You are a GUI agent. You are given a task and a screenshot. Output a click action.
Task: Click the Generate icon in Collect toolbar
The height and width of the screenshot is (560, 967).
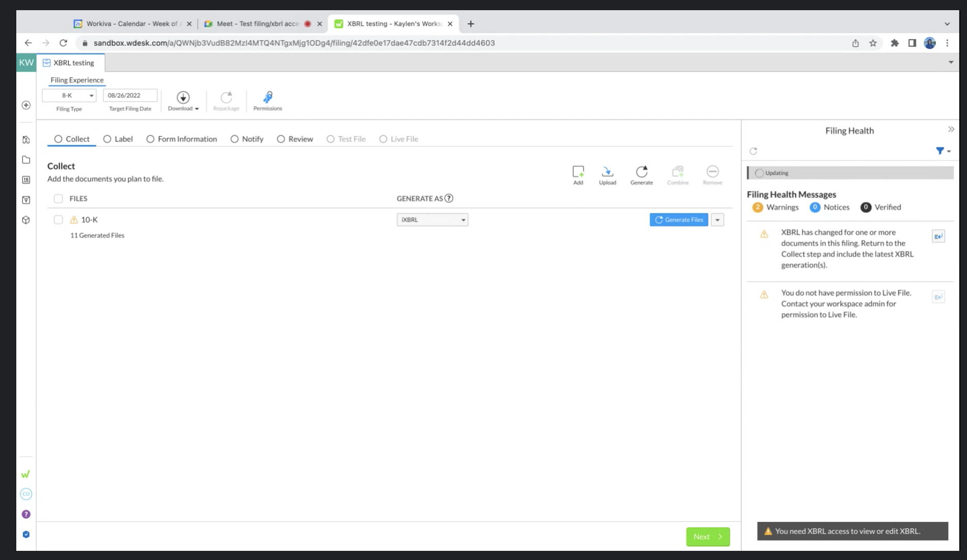click(641, 172)
